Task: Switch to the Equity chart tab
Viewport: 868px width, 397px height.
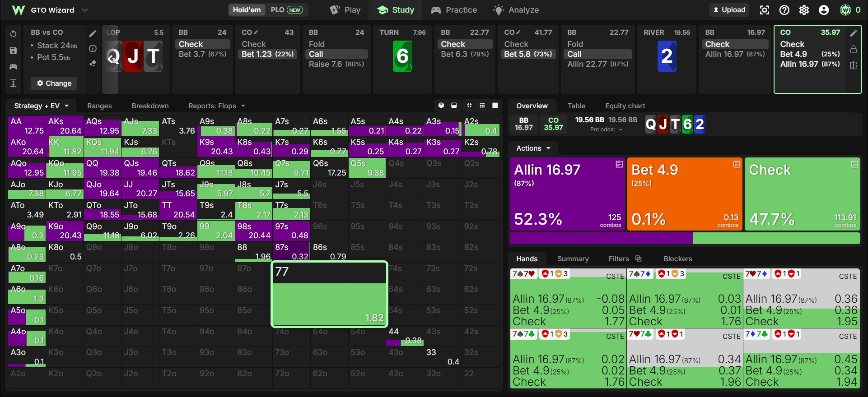Action: (x=625, y=106)
